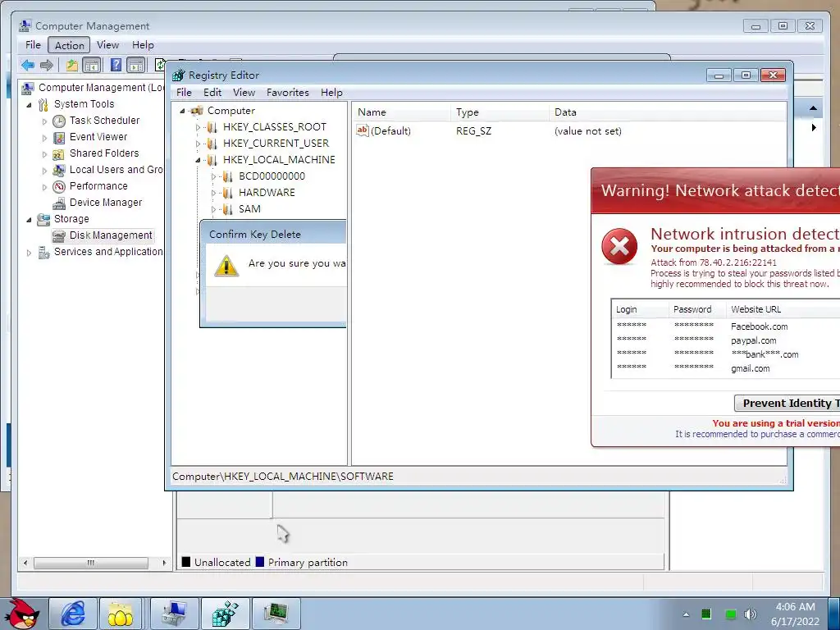
Task: Expand Services and Applications node
Action: coord(29,253)
